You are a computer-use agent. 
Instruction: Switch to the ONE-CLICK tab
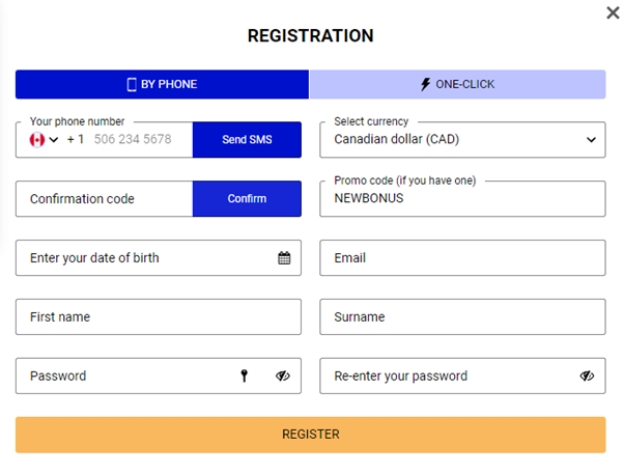[x=458, y=84]
